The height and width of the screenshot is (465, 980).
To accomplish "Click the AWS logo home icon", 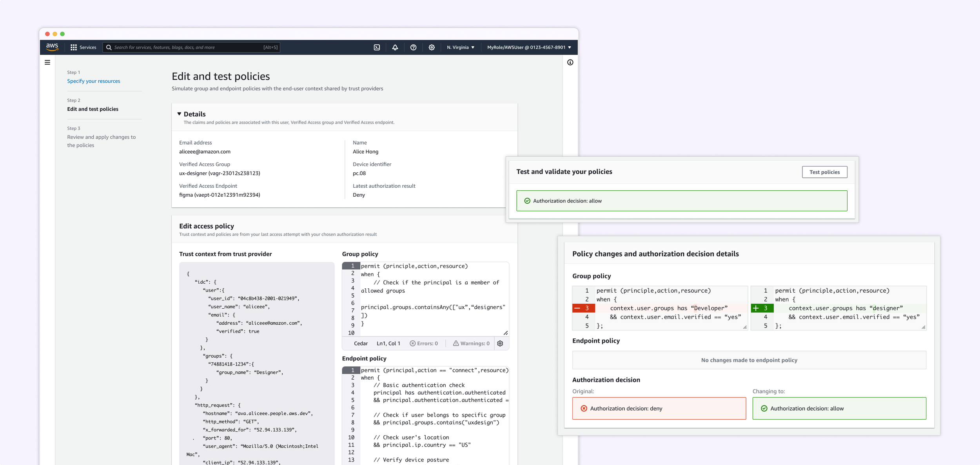I will coord(52,47).
